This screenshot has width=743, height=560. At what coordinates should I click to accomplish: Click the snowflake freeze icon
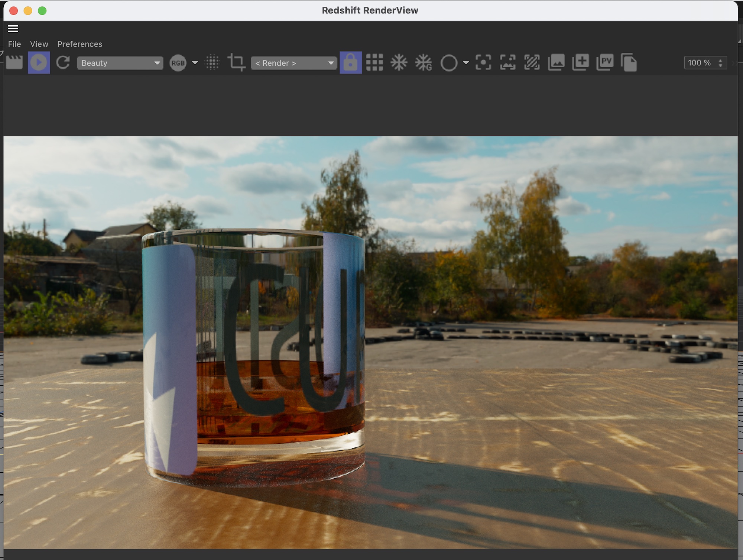tap(399, 62)
